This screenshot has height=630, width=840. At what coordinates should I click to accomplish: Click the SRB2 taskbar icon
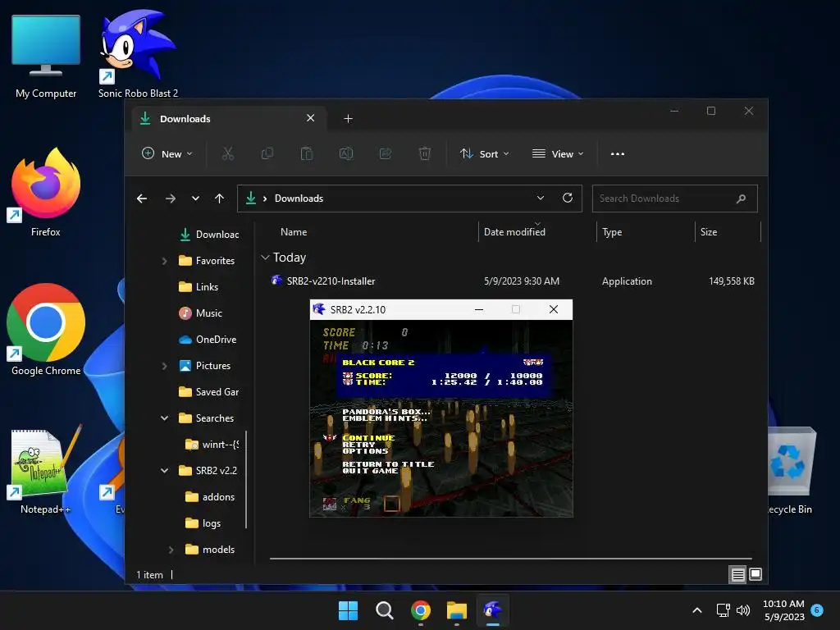[x=492, y=610]
